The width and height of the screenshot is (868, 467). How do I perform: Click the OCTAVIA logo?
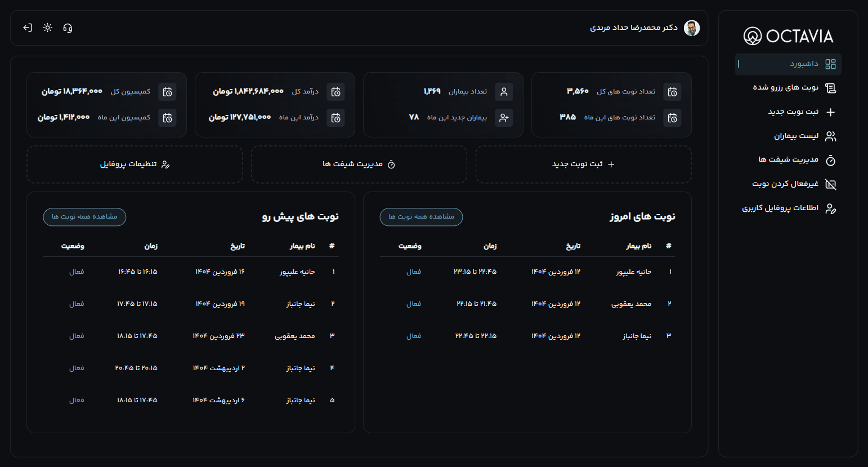[788, 35]
